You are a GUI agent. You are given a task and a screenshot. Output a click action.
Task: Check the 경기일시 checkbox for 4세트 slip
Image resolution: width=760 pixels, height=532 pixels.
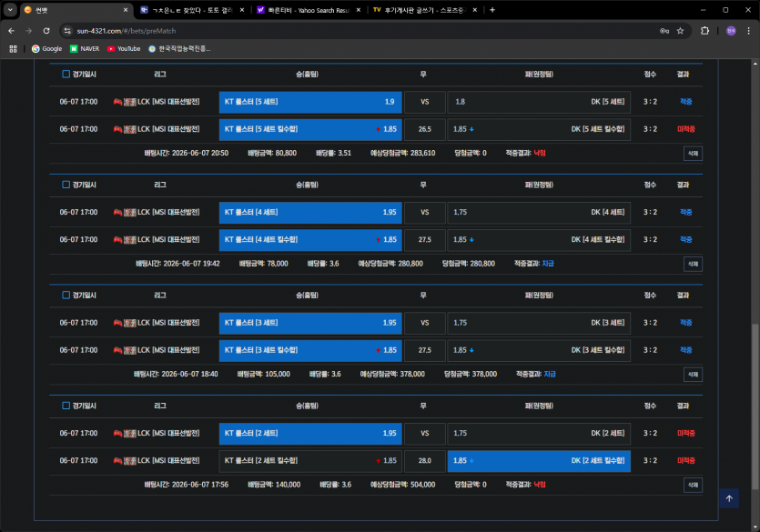pyautogui.click(x=66, y=185)
